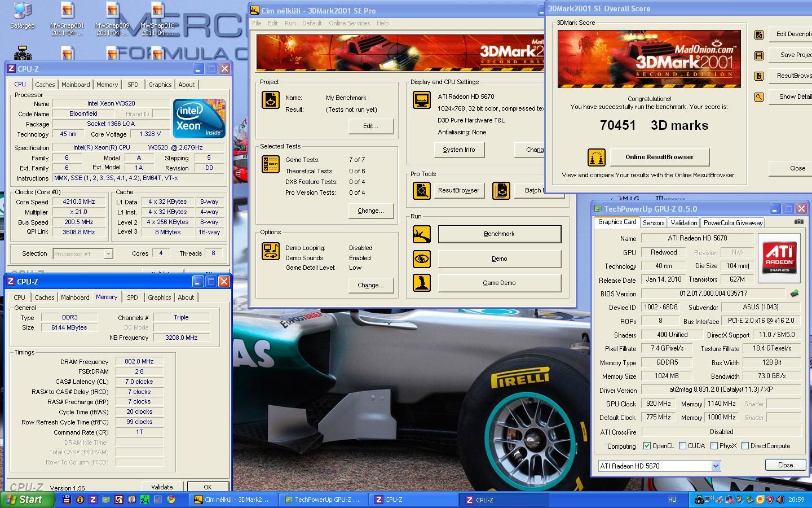Open the MWSnap009 desktop file
Viewport: 812px width, 508px height.
(112, 19)
